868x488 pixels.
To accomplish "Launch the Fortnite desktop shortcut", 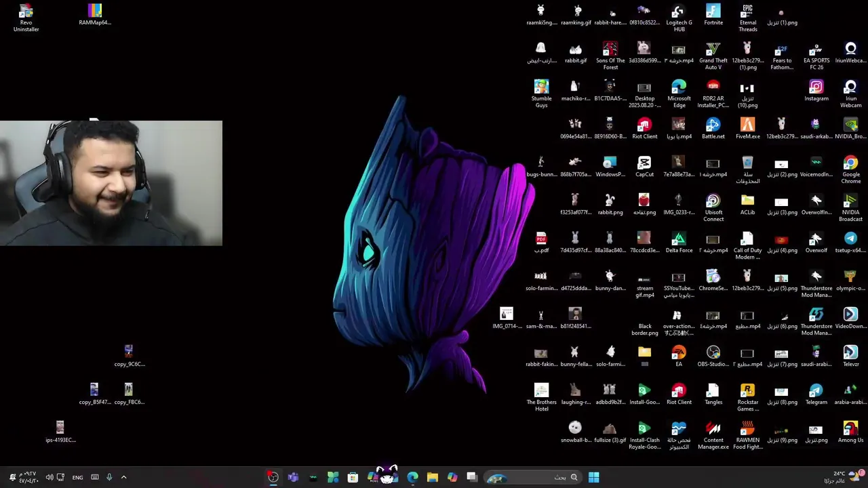I will coord(713,15).
